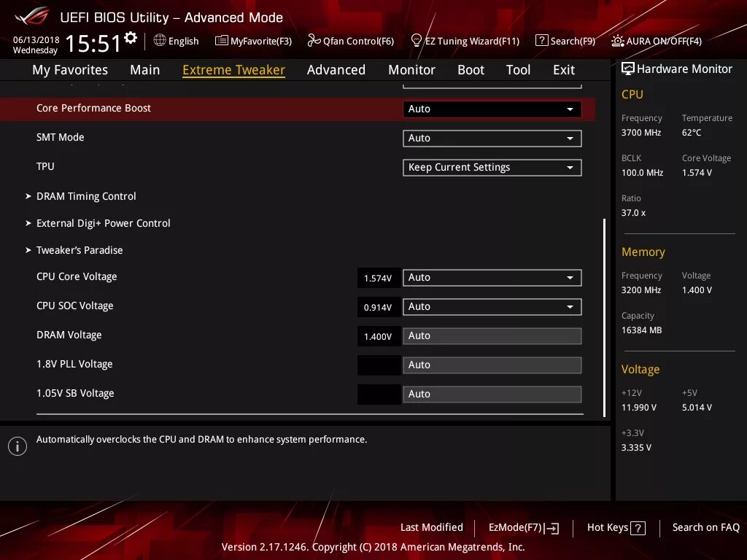Click the Hot Keys question mark icon
This screenshot has height=560, width=747.
tap(638, 528)
